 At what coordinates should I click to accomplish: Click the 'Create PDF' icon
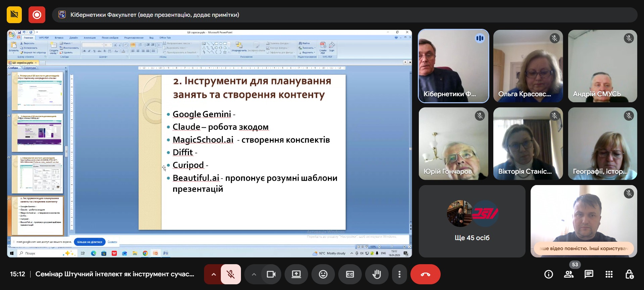tap(323, 48)
